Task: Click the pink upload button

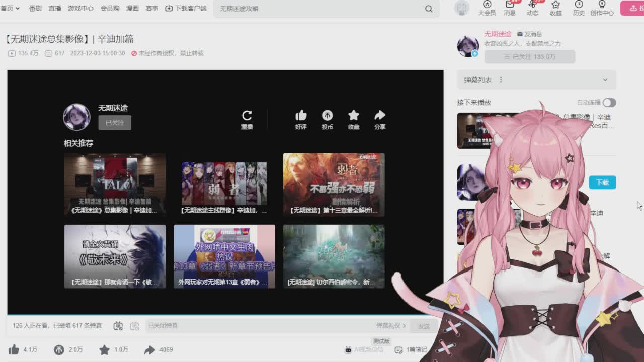Action: point(632,8)
